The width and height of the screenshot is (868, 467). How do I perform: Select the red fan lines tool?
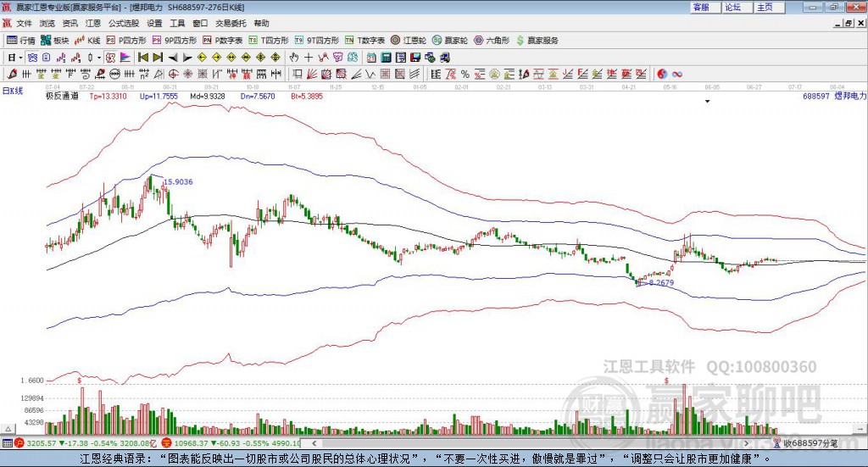[312, 74]
